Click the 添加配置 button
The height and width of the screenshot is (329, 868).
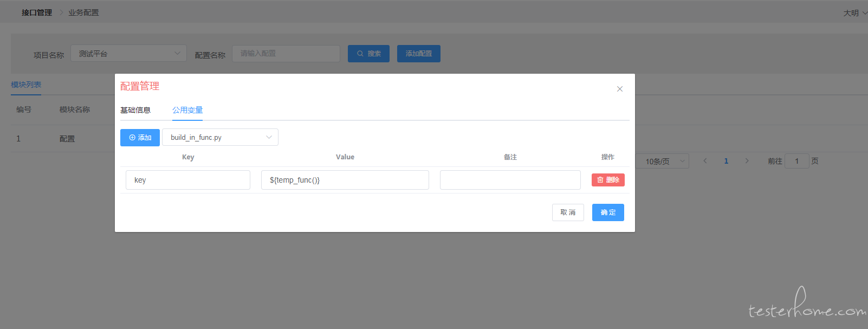(x=419, y=54)
